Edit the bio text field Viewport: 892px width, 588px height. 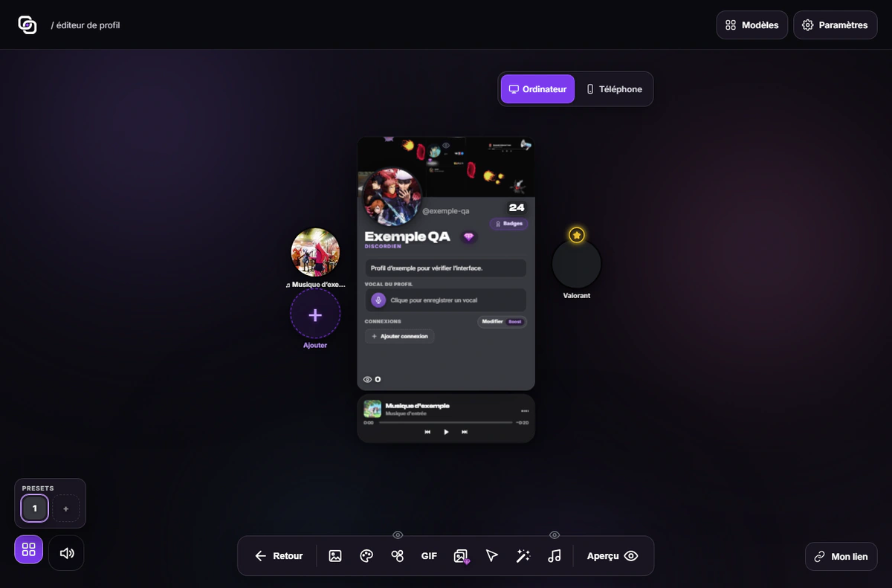445,268
